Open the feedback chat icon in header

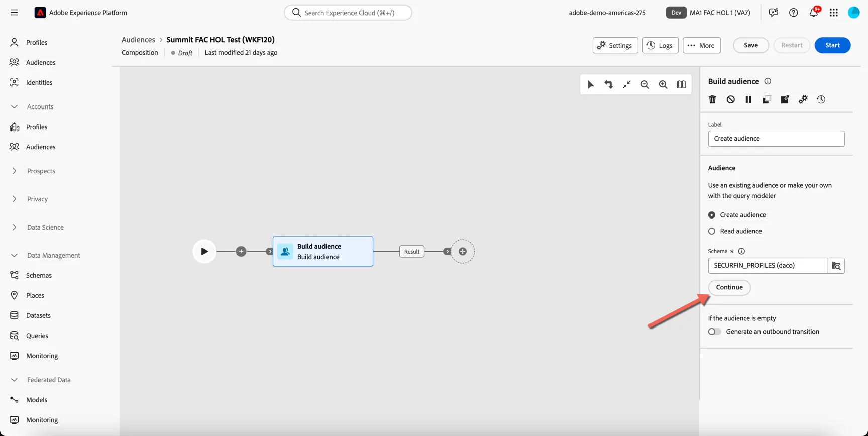773,13
